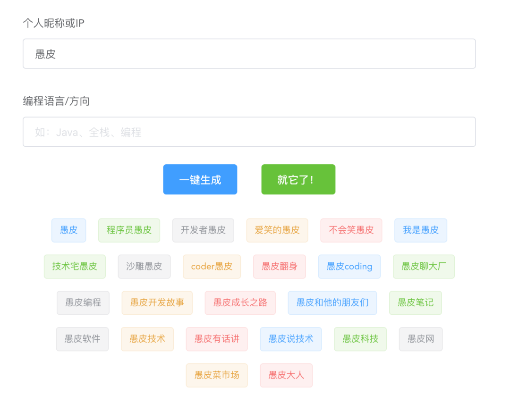This screenshot has width=510, height=420.
Task: Select the 愚皮大人 name tag
Action: tap(286, 375)
